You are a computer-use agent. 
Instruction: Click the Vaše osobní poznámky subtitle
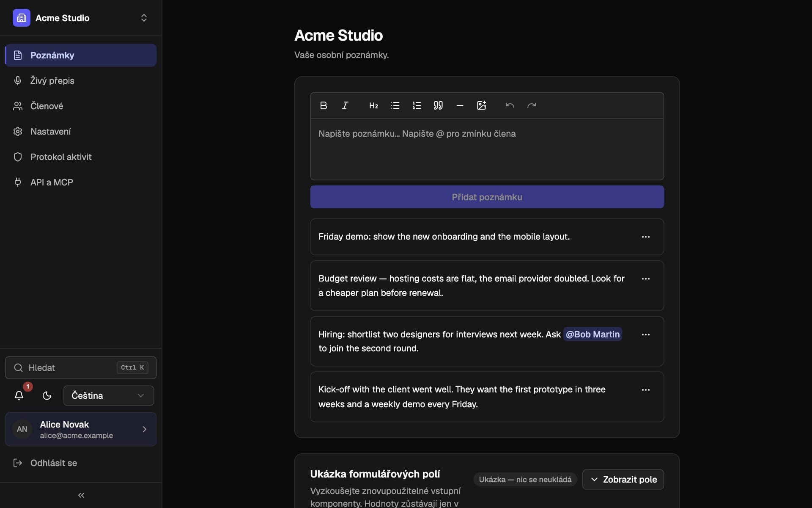pos(341,55)
